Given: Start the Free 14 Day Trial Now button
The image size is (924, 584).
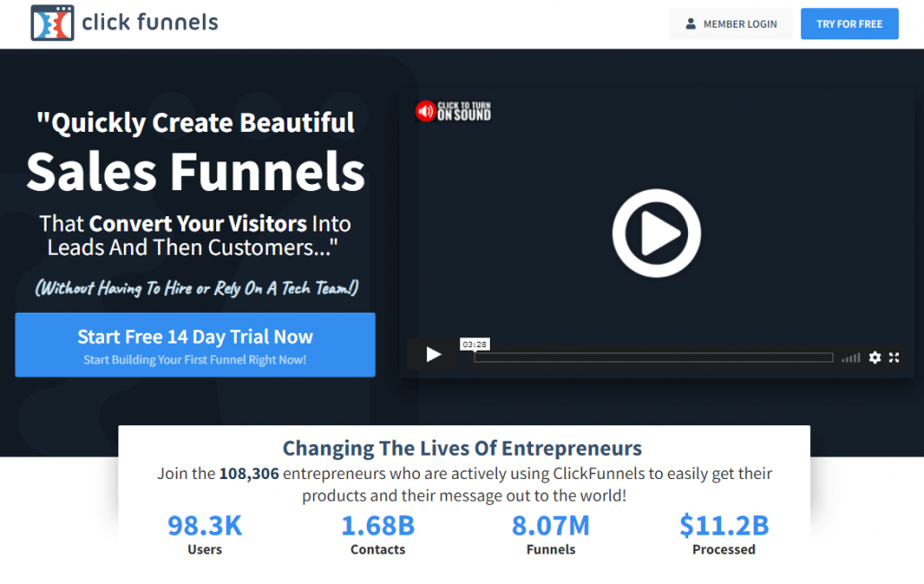Looking at the screenshot, I should [x=195, y=344].
